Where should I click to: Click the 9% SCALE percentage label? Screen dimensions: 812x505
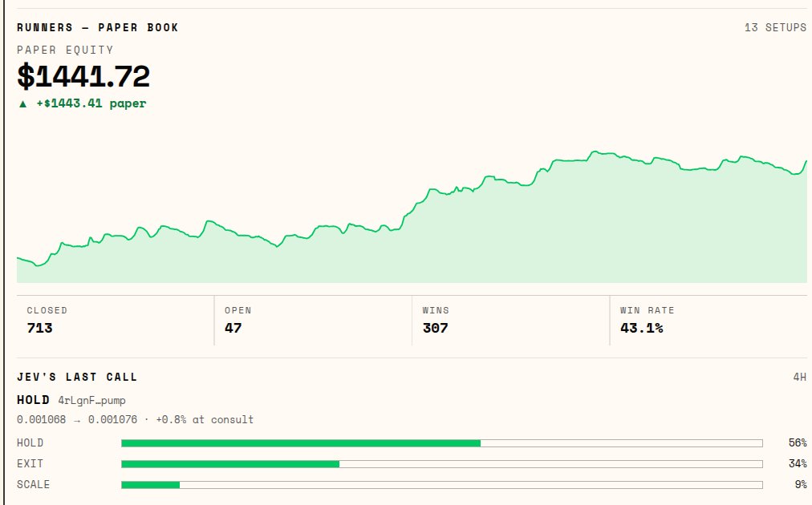[801, 484]
